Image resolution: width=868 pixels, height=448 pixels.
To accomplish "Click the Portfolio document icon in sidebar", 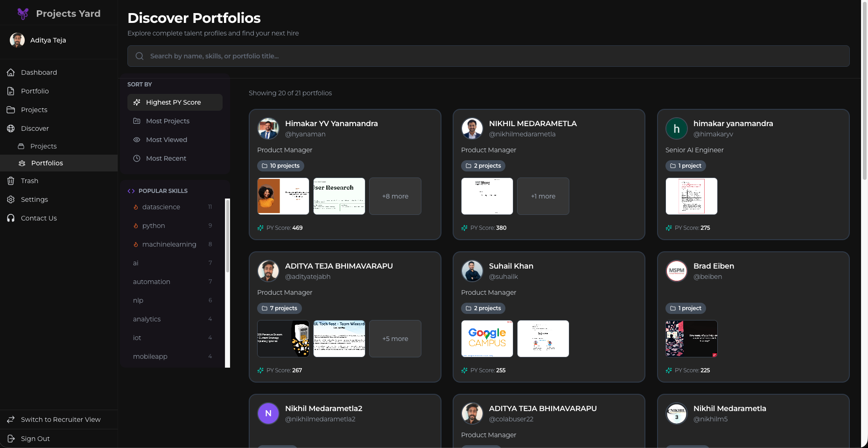I will tap(11, 91).
